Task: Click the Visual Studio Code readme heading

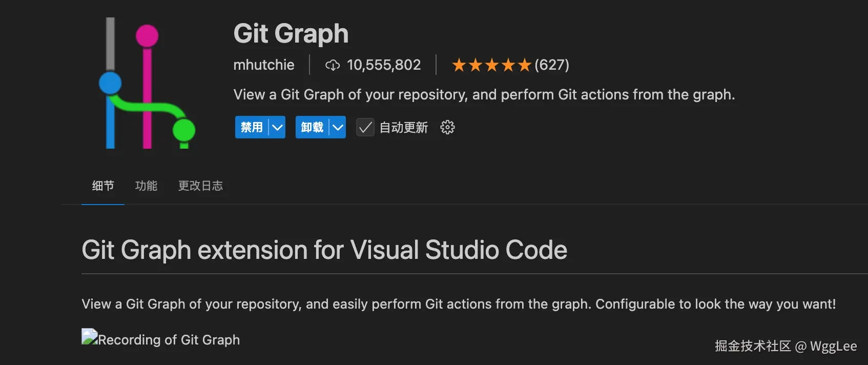Action: 324,250
